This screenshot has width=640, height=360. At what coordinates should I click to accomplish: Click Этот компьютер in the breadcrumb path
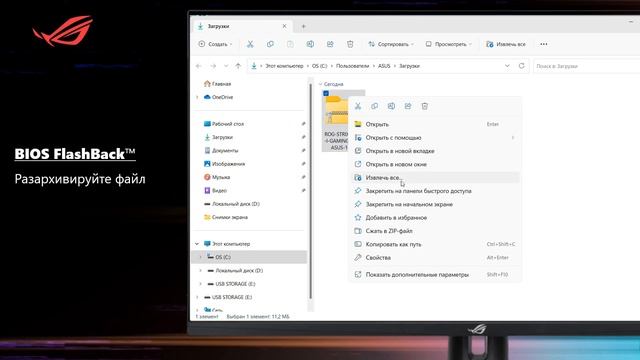click(284, 66)
